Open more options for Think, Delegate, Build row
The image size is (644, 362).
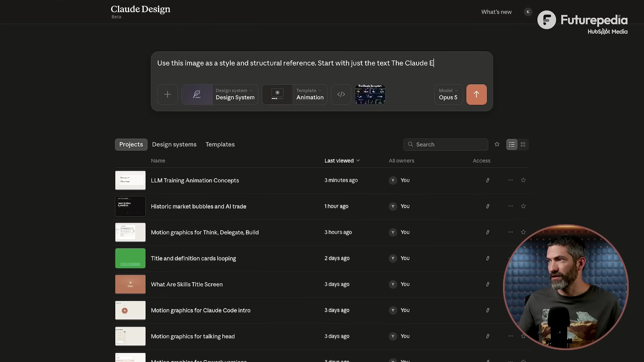coord(511,232)
